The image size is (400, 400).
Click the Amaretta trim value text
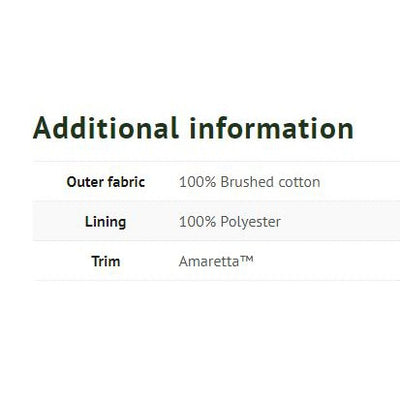pyautogui.click(x=216, y=261)
